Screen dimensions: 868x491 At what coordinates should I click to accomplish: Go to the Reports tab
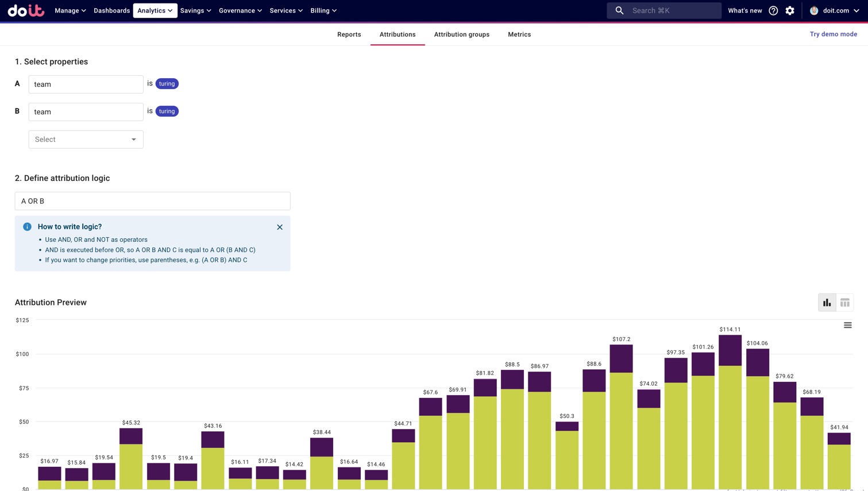tap(349, 34)
